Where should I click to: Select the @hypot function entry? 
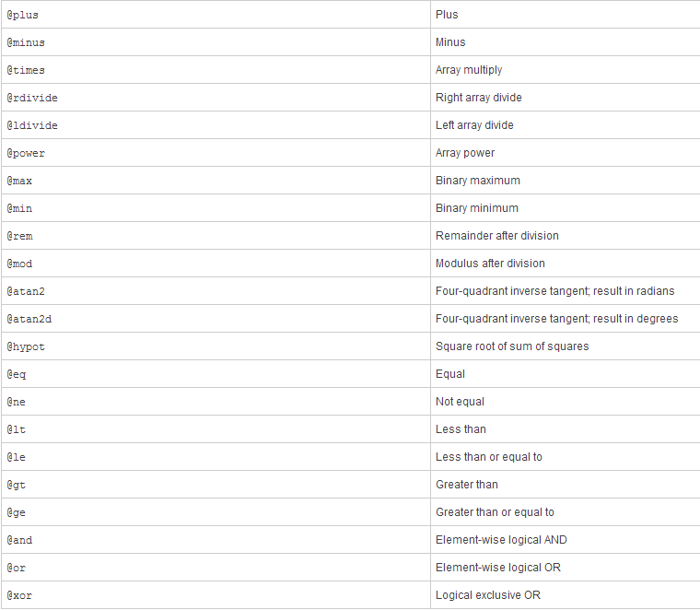coord(26,347)
